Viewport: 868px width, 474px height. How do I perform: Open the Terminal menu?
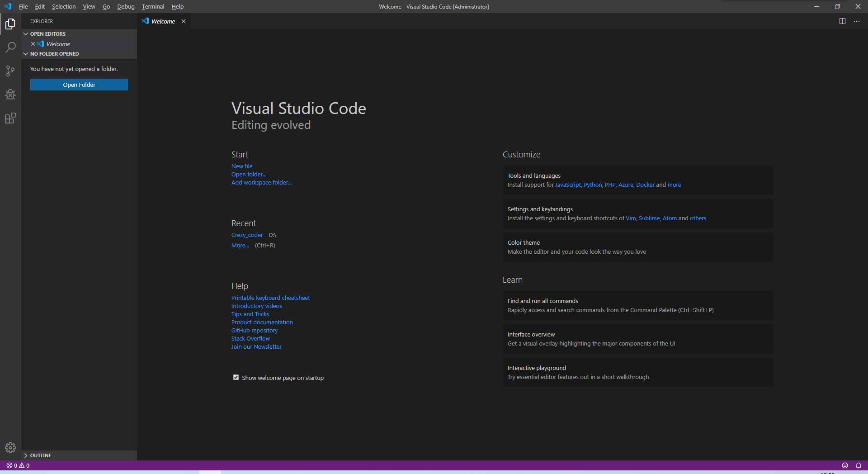point(153,6)
